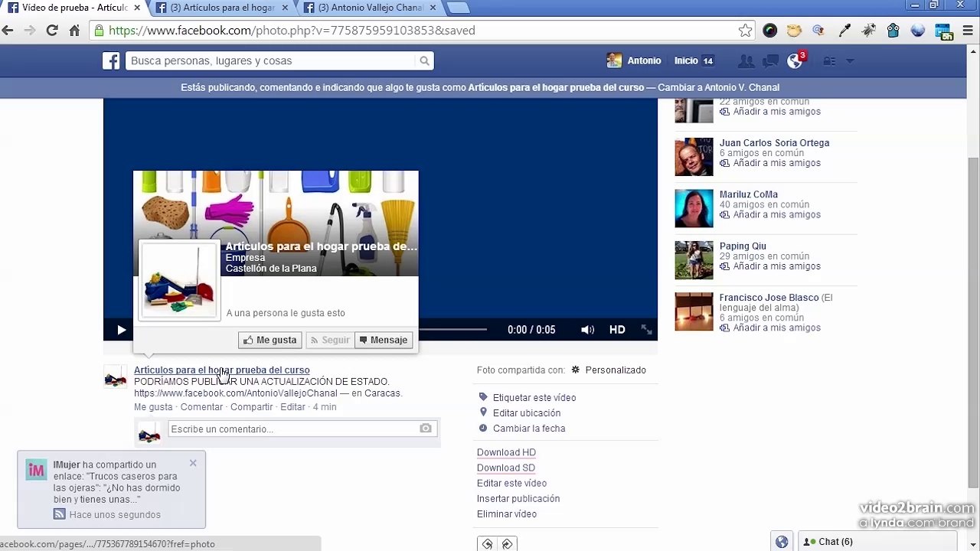Click the video progress bar

pyautogui.click(x=452, y=330)
